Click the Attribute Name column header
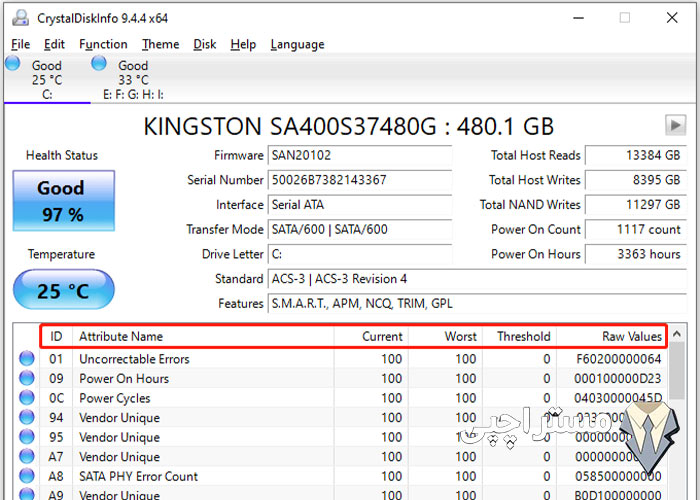Screen dimensions: 700x500 pos(203,336)
